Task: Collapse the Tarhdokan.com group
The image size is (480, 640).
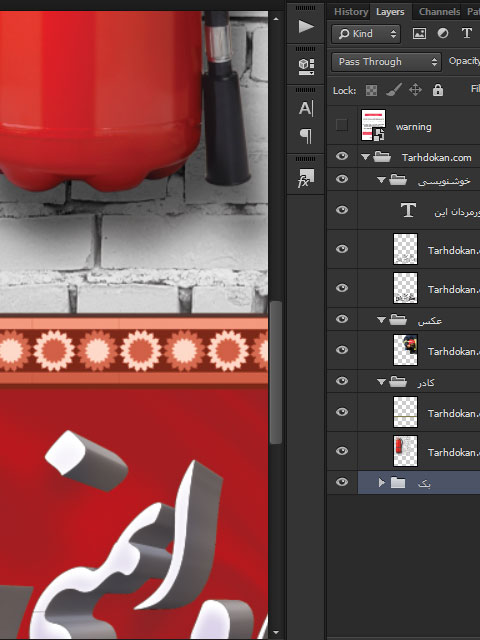Action: click(365, 157)
